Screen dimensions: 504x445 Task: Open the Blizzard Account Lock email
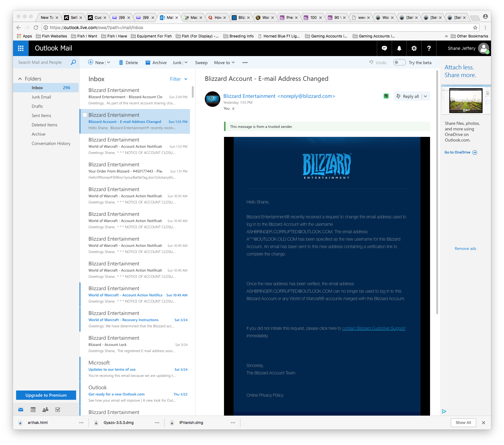click(x=135, y=344)
